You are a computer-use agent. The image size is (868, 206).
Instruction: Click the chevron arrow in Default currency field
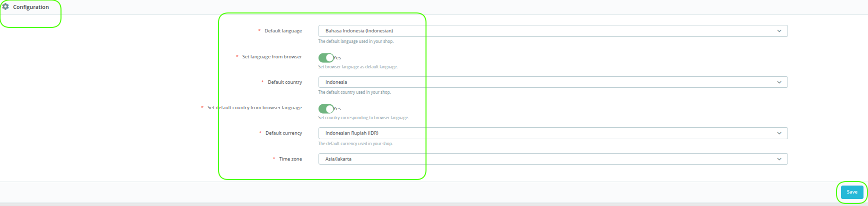click(778, 133)
